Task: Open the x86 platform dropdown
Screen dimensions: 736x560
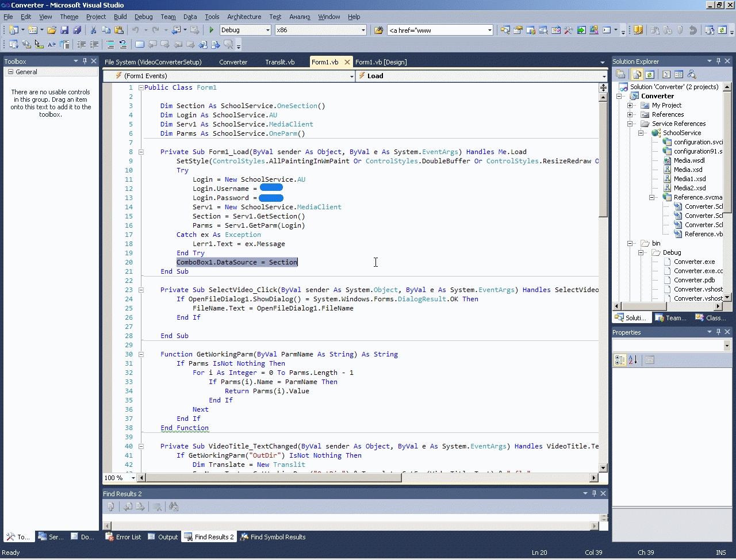Action: click(363, 30)
